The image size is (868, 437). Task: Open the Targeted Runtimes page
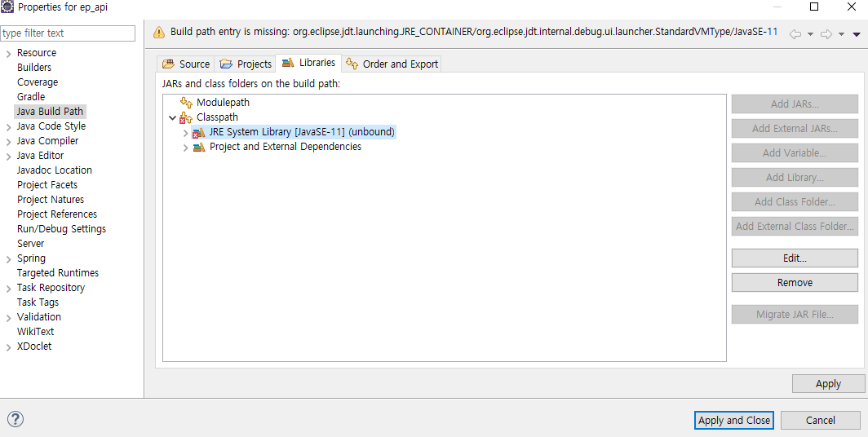(58, 272)
